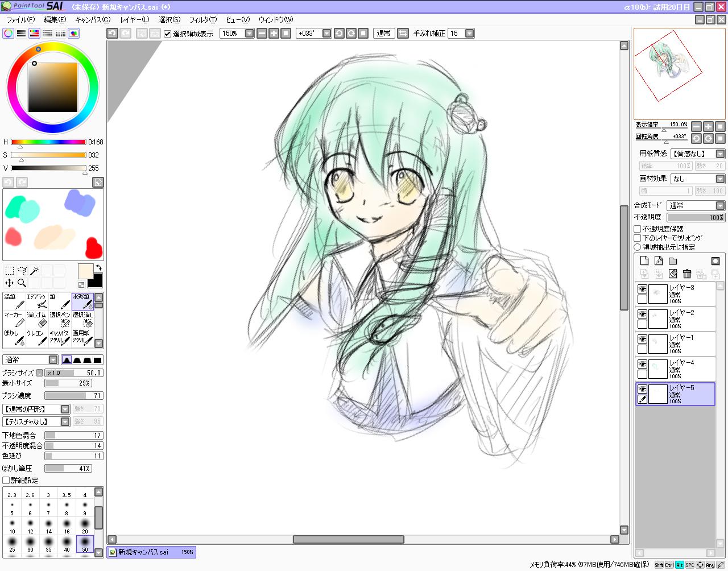728x571 pixels.
Task: Open the 【通常の円形】 brush shape dropdown
Action: point(65,409)
